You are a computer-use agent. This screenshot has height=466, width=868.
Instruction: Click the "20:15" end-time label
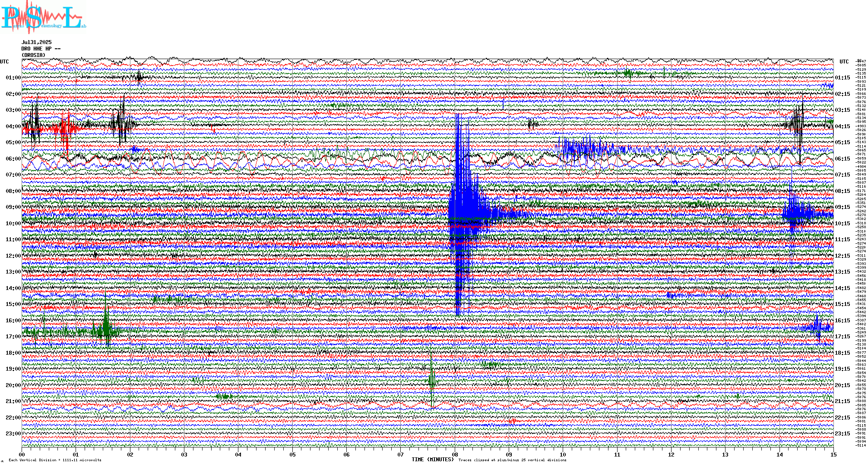(843, 385)
